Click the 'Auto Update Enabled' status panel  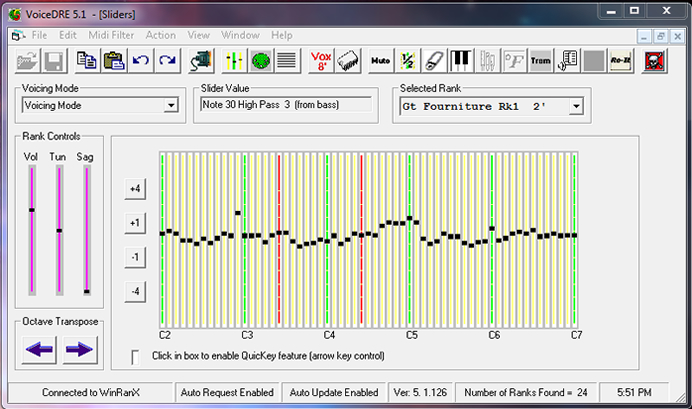[x=334, y=392]
